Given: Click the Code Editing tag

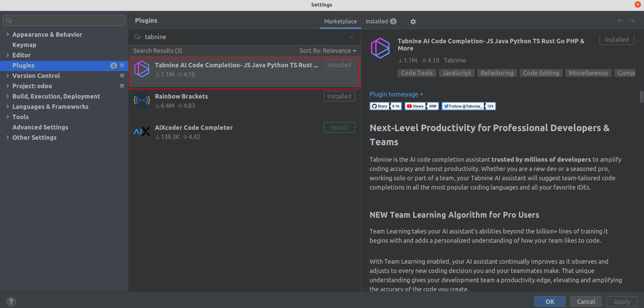Looking at the screenshot, I should pos(541,73).
